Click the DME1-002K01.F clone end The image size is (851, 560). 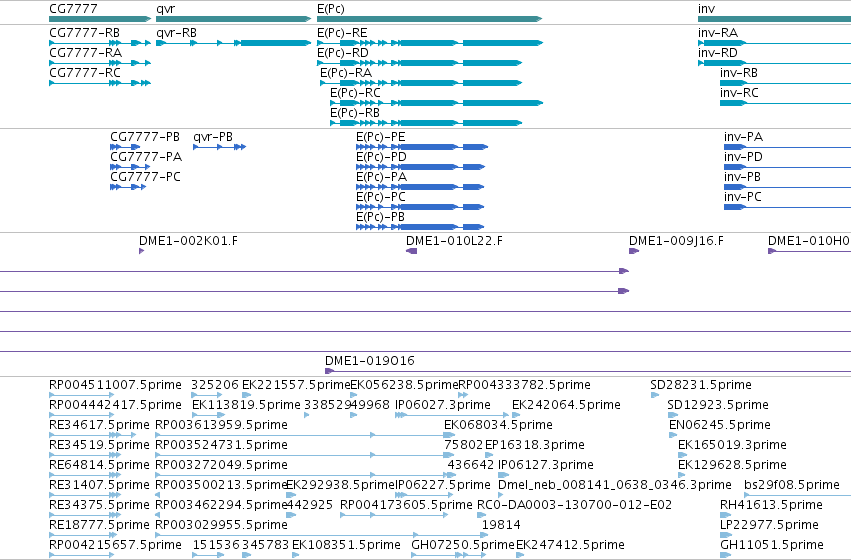142,251
